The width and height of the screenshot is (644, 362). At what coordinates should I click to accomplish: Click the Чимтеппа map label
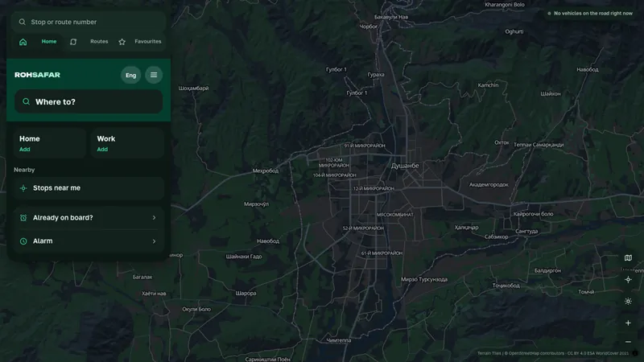pyautogui.click(x=339, y=340)
